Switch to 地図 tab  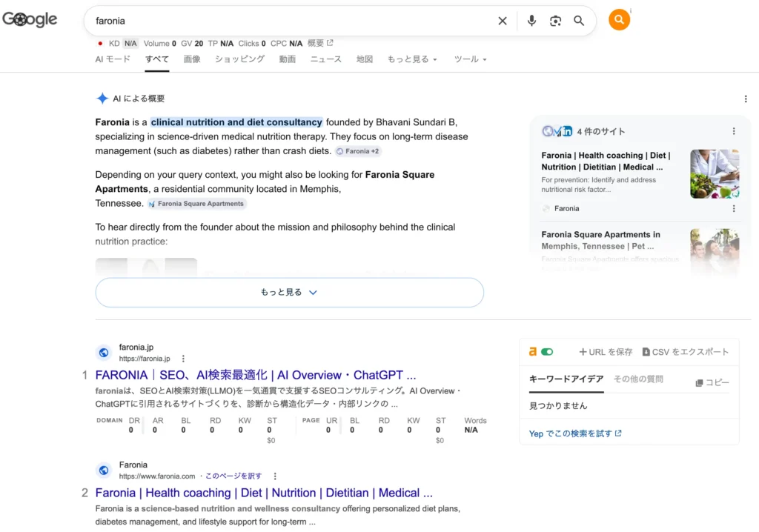[365, 59]
